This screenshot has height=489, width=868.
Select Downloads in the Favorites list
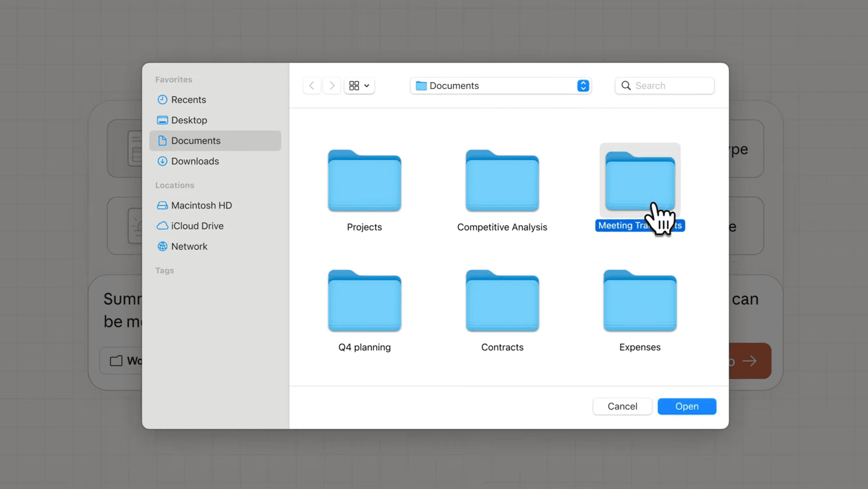[x=195, y=161]
